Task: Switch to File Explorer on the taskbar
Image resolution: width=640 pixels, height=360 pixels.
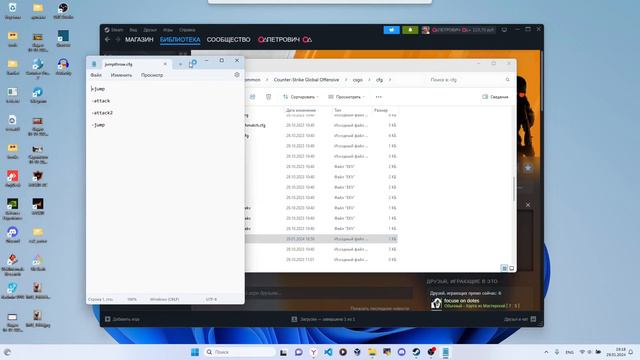Action: (x=372, y=352)
